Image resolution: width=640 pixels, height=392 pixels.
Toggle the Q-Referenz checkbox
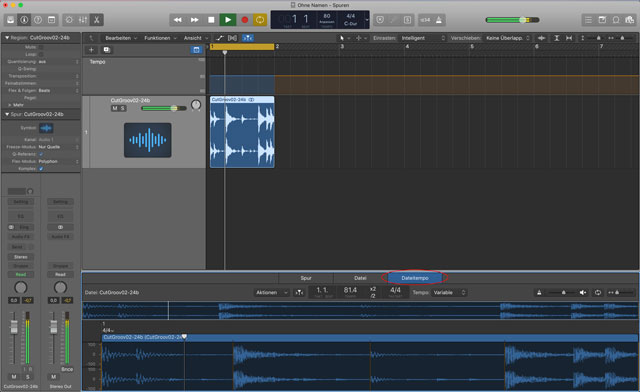click(x=41, y=154)
